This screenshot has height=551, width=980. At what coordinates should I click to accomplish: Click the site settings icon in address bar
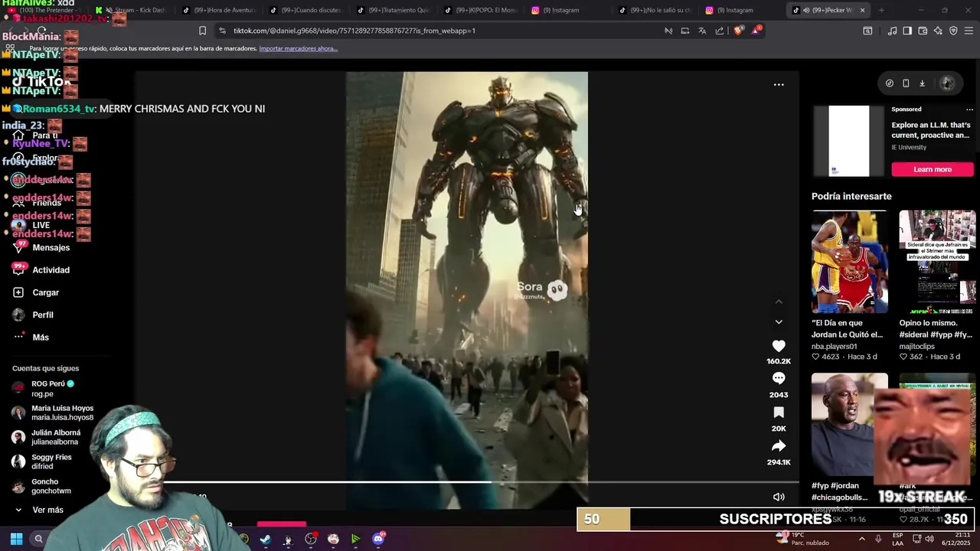click(222, 31)
